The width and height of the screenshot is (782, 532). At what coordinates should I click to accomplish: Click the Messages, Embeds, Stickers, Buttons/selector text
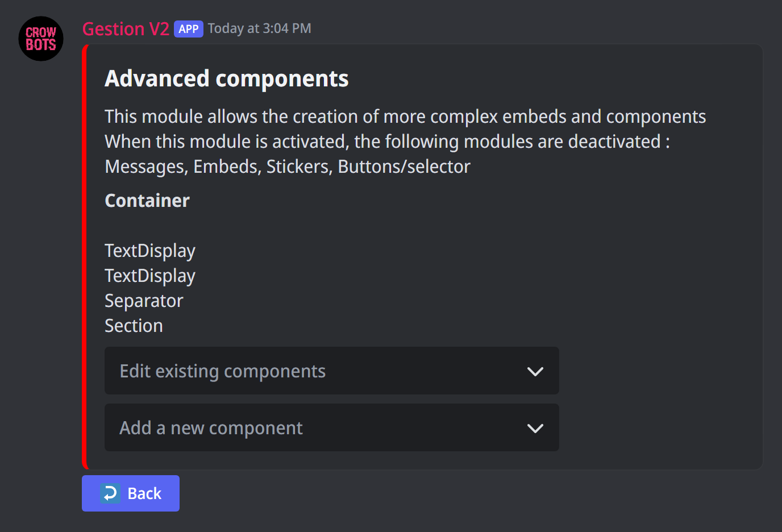[288, 167]
